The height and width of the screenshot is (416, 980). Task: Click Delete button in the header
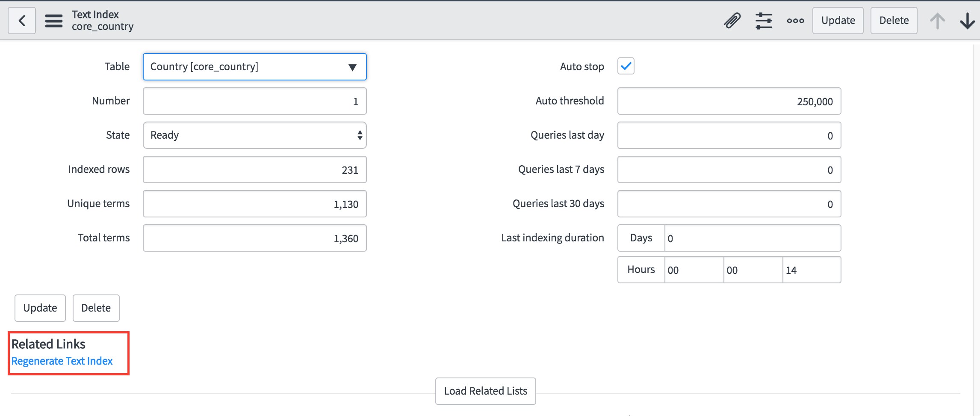pos(894,21)
